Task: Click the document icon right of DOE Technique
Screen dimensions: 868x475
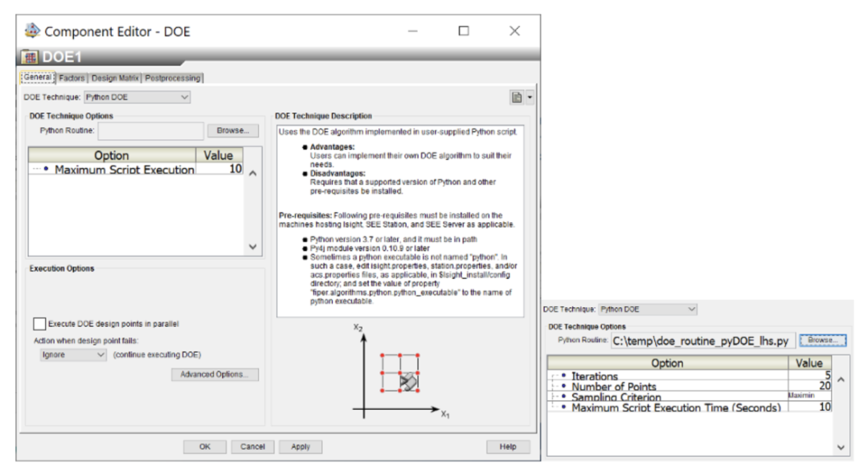Action: point(517,97)
